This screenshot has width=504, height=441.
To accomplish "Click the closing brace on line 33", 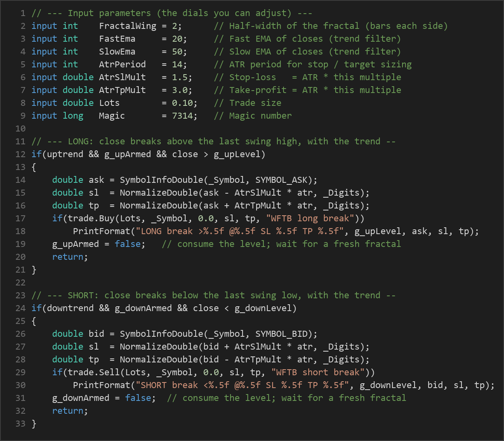I will pos(34,424).
